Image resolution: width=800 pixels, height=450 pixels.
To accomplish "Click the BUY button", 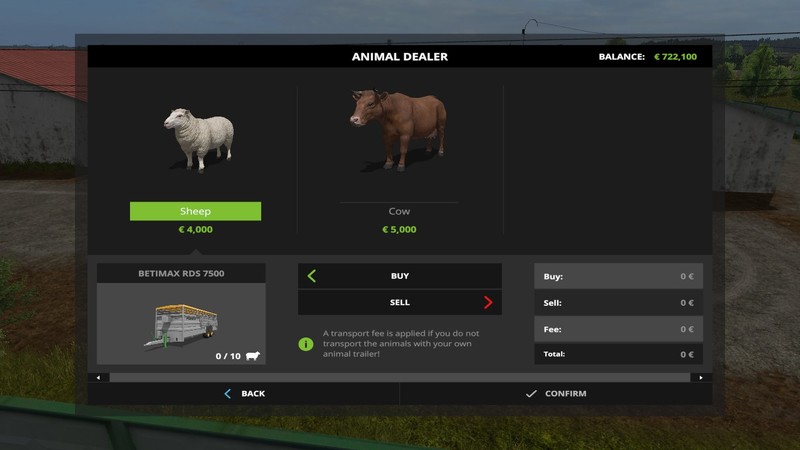I will pos(399,276).
